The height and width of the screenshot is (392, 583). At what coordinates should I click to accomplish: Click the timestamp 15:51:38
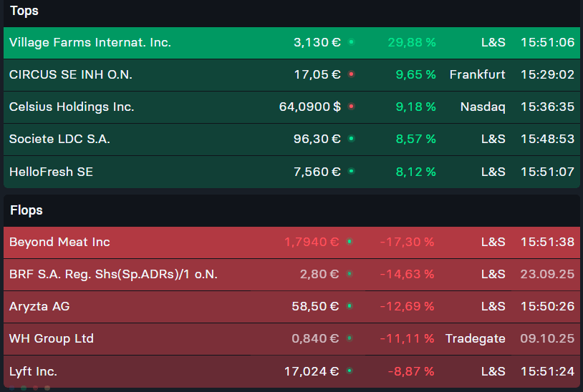[x=547, y=242]
